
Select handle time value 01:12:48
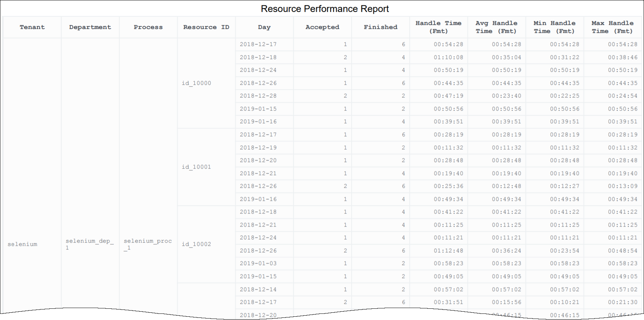point(448,251)
